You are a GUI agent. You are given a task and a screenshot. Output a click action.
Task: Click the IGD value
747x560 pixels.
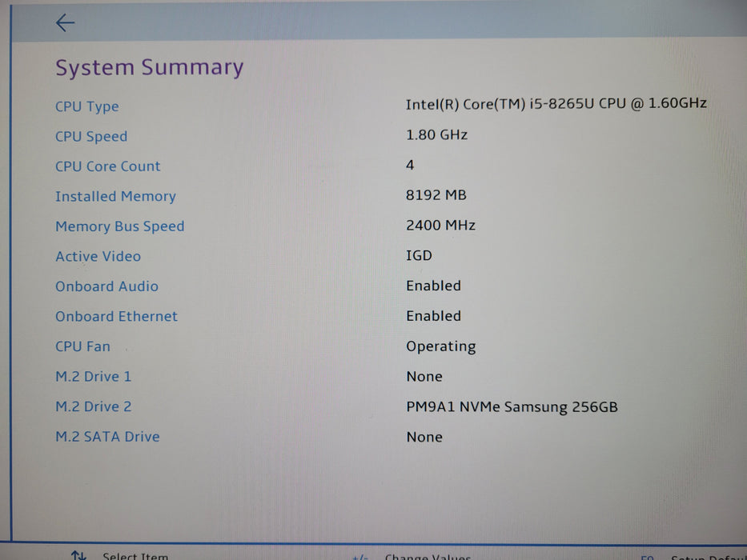pyautogui.click(x=419, y=255)
